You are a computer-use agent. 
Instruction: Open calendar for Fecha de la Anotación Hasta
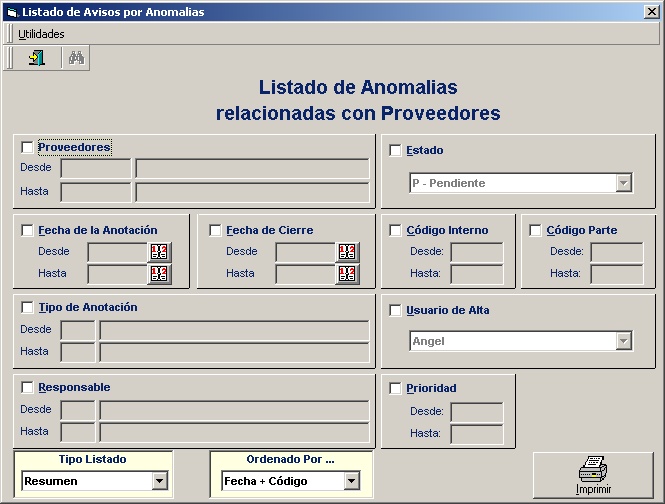[159, 273]
